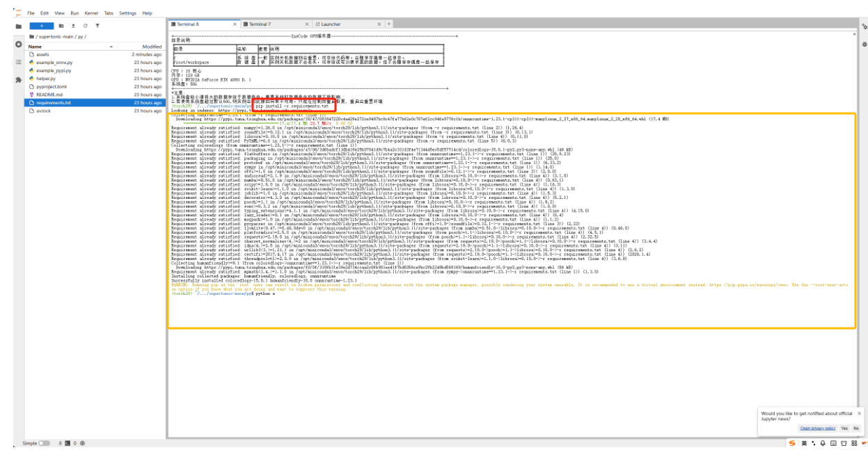Select requirements.txt file
868x450 pixels.
(x=96, y=103)
